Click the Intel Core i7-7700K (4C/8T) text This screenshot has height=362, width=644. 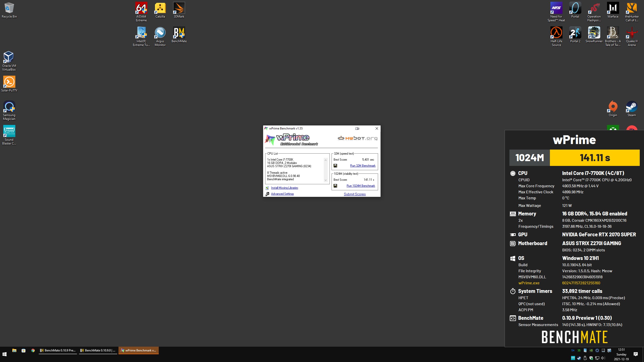coord(593,173)
